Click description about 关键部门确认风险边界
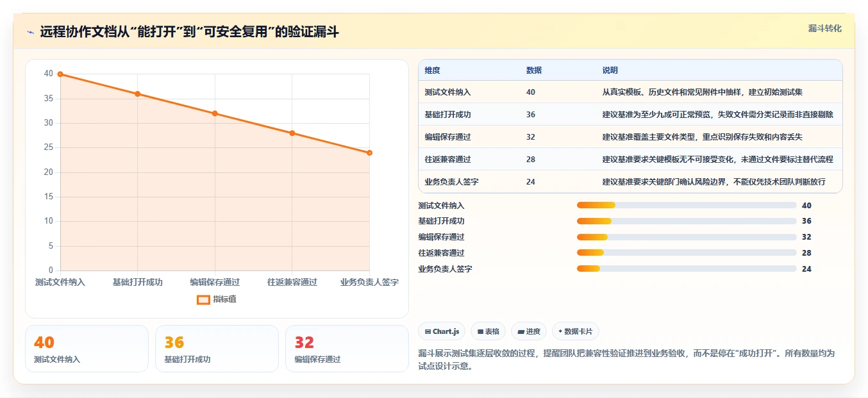 pos(714,182)
